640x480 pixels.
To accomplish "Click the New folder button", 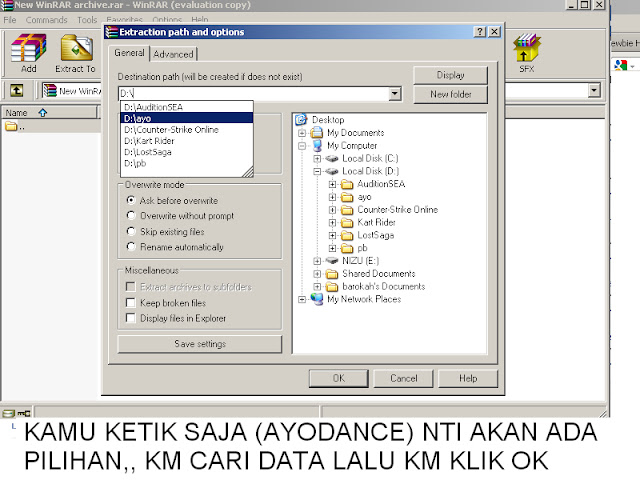I will 450,94.
